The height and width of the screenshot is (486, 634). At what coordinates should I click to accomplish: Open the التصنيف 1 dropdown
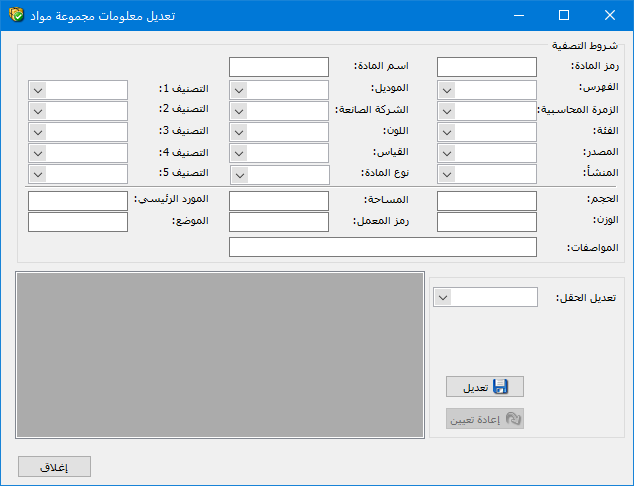point(38,90)
